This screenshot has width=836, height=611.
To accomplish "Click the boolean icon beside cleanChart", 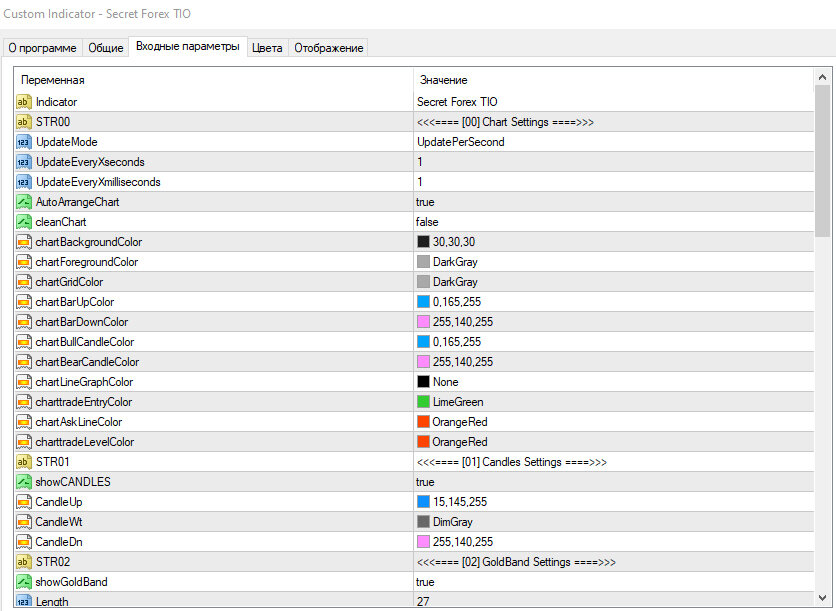I will [x=23, y=222].
